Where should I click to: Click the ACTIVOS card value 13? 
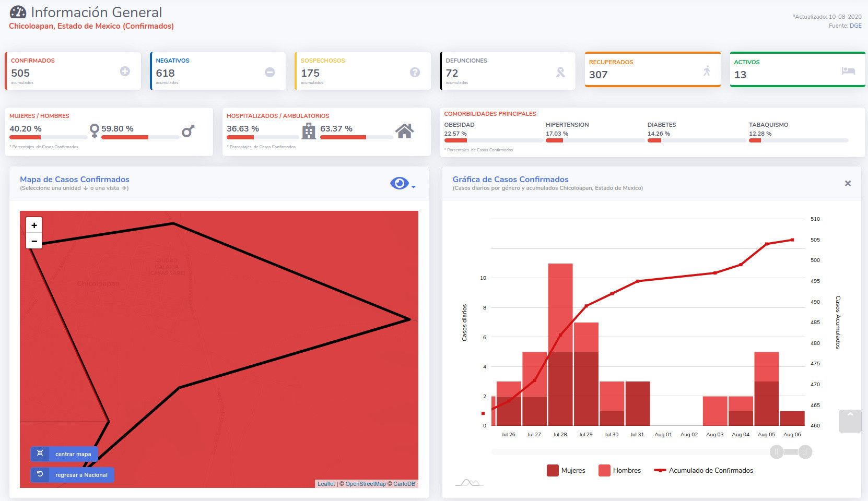(740, 75)
